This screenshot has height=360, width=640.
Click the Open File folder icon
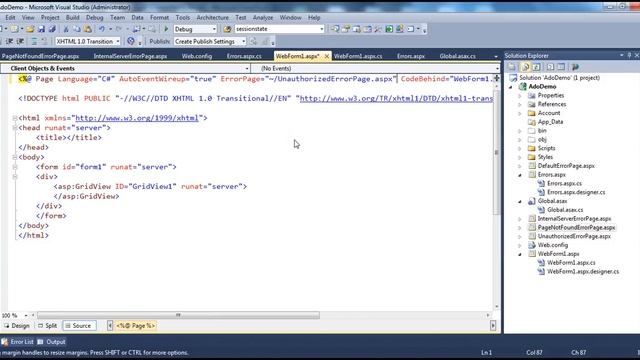click(x=30, y=29)
